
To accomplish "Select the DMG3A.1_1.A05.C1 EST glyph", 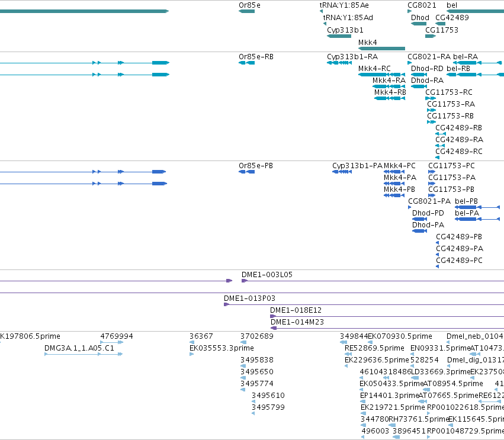I will pos(84,354).
